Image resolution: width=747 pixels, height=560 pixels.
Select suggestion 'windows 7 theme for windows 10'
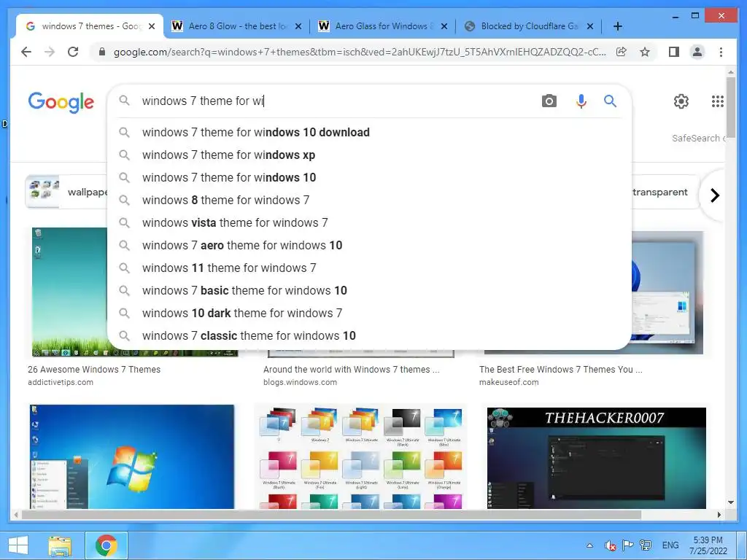pos(369,178)
